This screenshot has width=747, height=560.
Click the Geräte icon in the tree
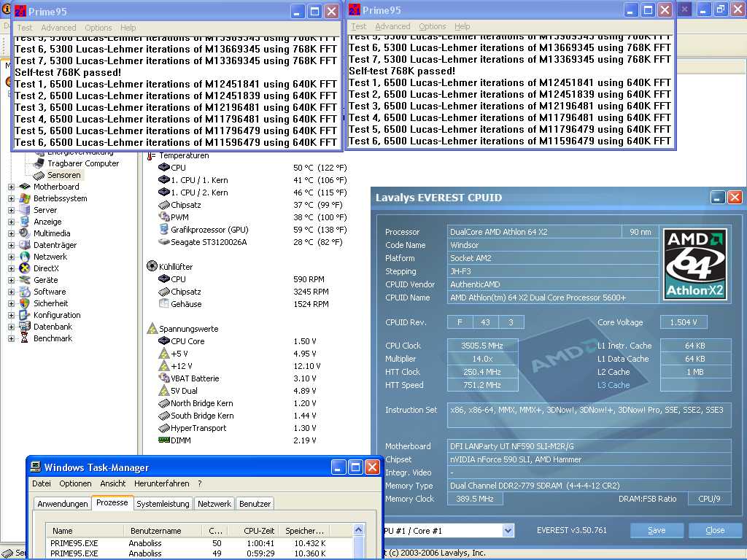pyautogui.click(x=25, y=280)
